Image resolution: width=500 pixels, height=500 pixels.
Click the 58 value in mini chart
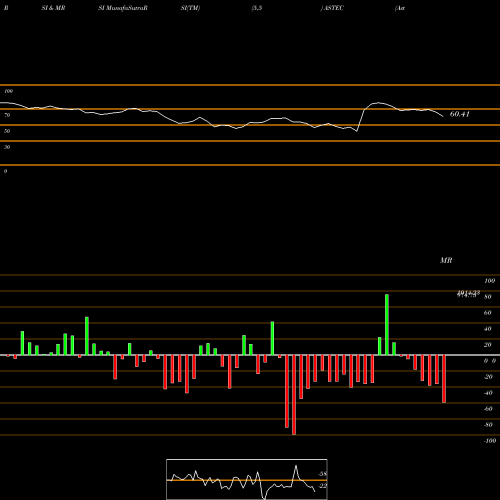[323, 474]
